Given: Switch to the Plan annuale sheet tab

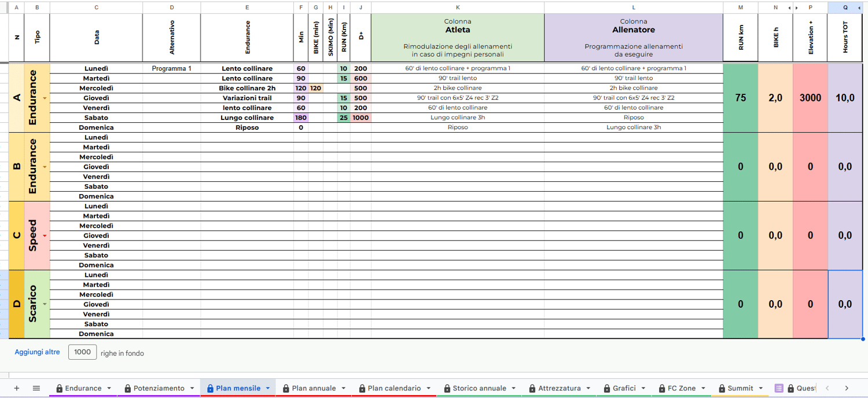Looking at the screenshot, I should point(314,388).
